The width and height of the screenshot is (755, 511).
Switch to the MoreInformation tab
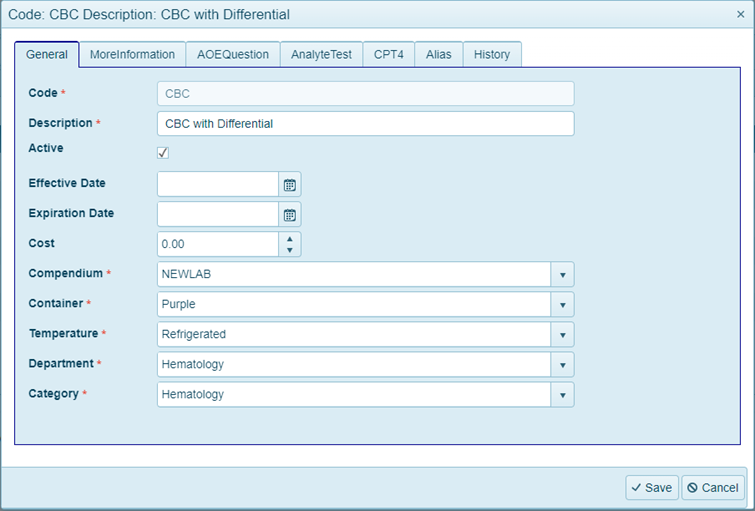[x=132, y=55]
